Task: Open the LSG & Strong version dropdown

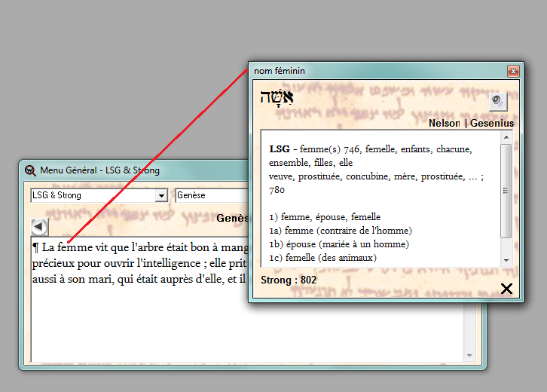Action: (x=161, y=195)
